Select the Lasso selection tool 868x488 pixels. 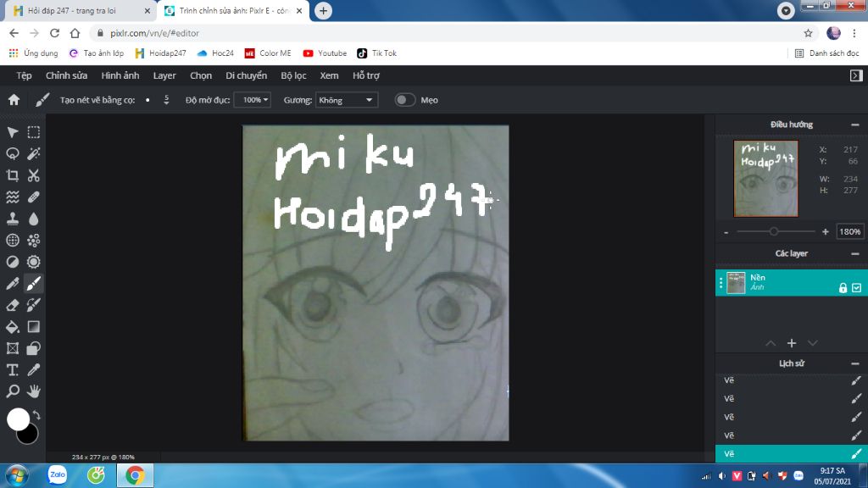(12, 154)
